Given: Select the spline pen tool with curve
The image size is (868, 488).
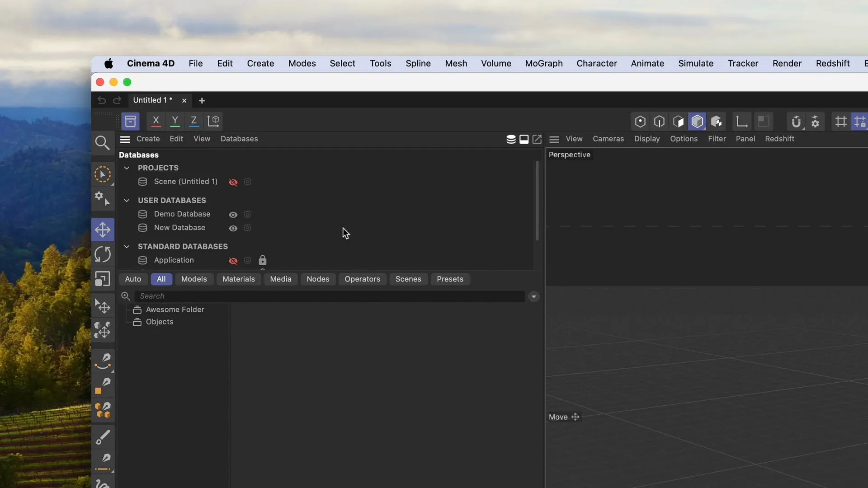Looking at the screenshot, I should [x=103, y=361].
